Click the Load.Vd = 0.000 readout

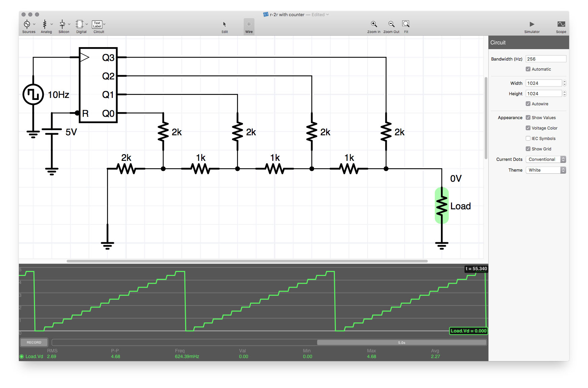pyautogui.click(x=469, y=331)
